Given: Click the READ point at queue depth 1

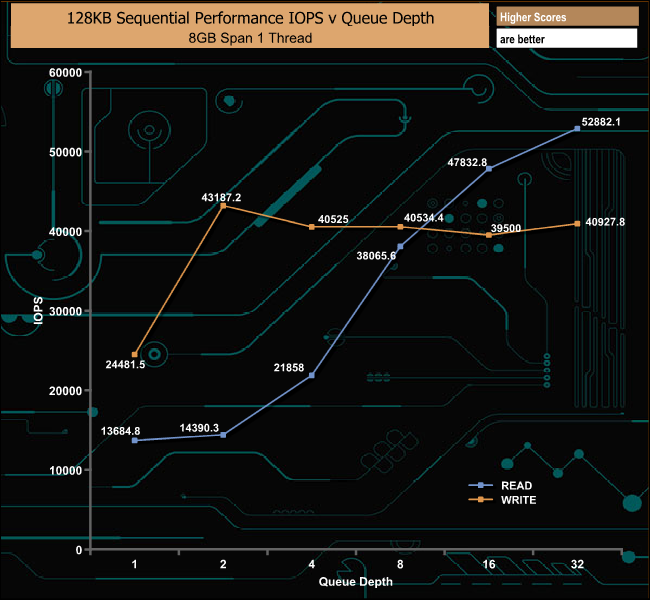Looking at the screenshot, I should tap(135, 440).
